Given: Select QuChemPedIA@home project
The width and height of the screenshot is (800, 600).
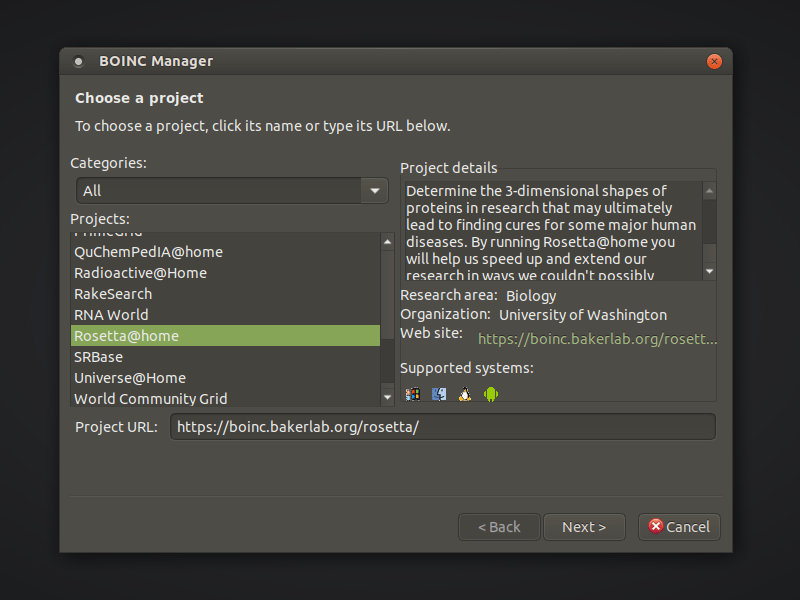Looking at the screenshot, I should coord(226,252).
